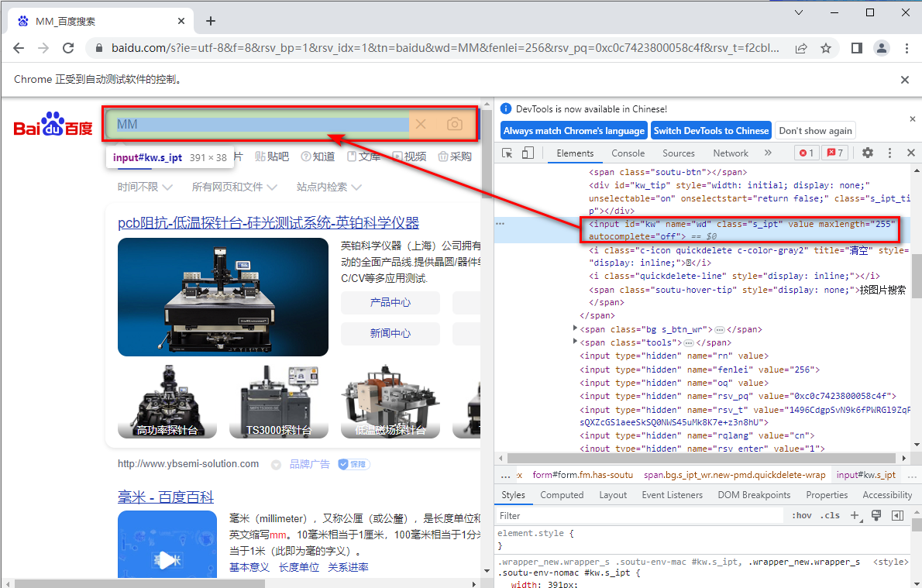
Task: Click the 高功率探针台 thumbnail
Action: tap(167, 401)
